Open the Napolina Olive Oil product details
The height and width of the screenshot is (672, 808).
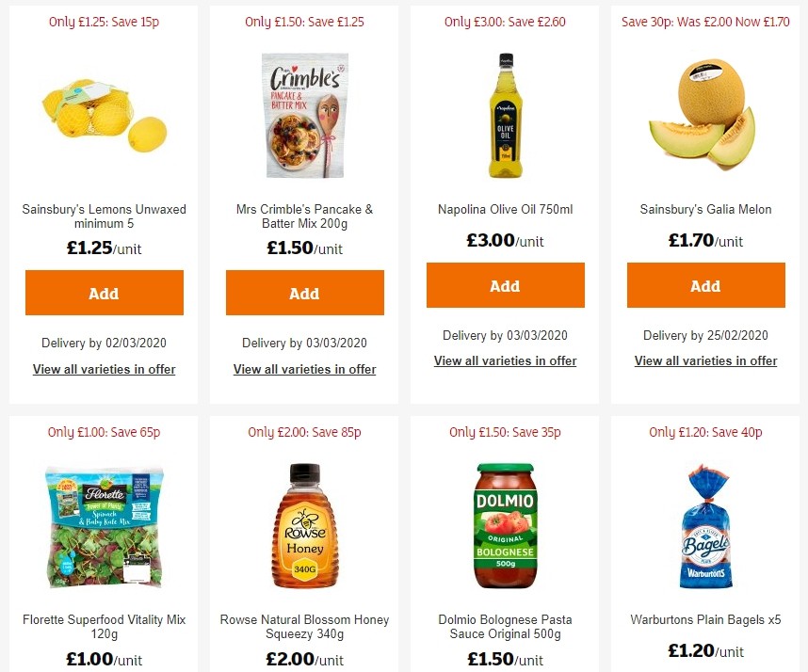point(505,209)
